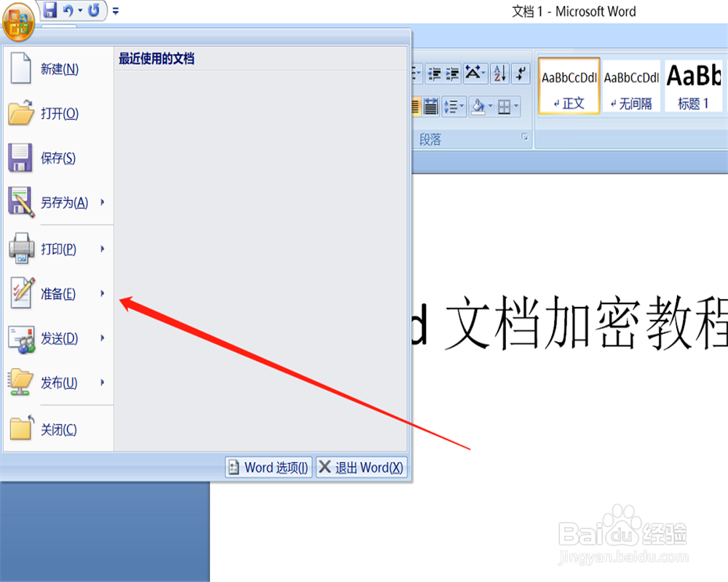Click the round Office button
Viewport: 728px width, 582px height.
tap(19, 23)
